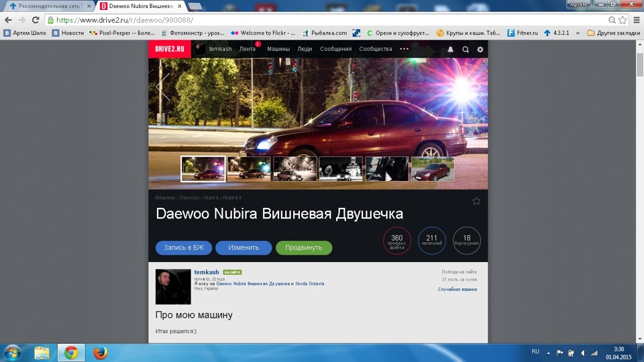
Task: Click the Запись в БЖ button
Action: (184, 247)
